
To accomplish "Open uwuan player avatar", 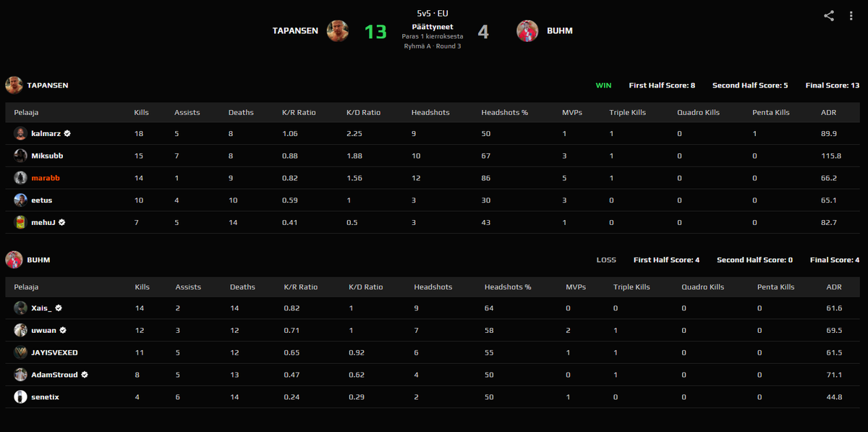I will [20, 330].
